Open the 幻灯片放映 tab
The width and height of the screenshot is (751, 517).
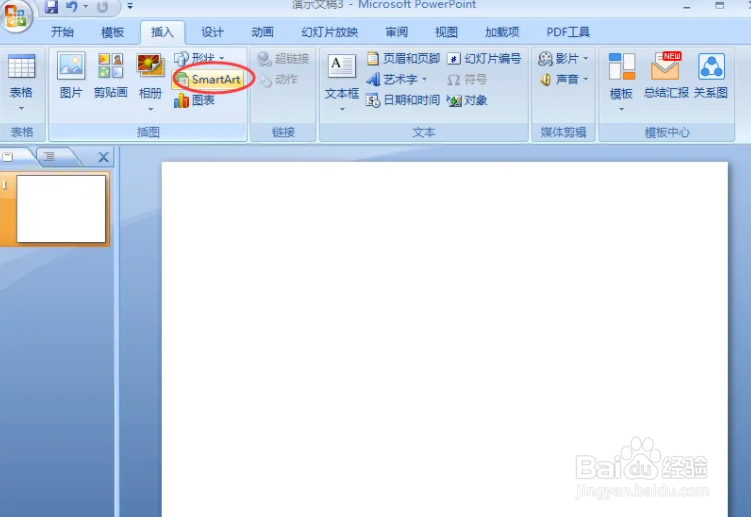click(x=330, y=32)
